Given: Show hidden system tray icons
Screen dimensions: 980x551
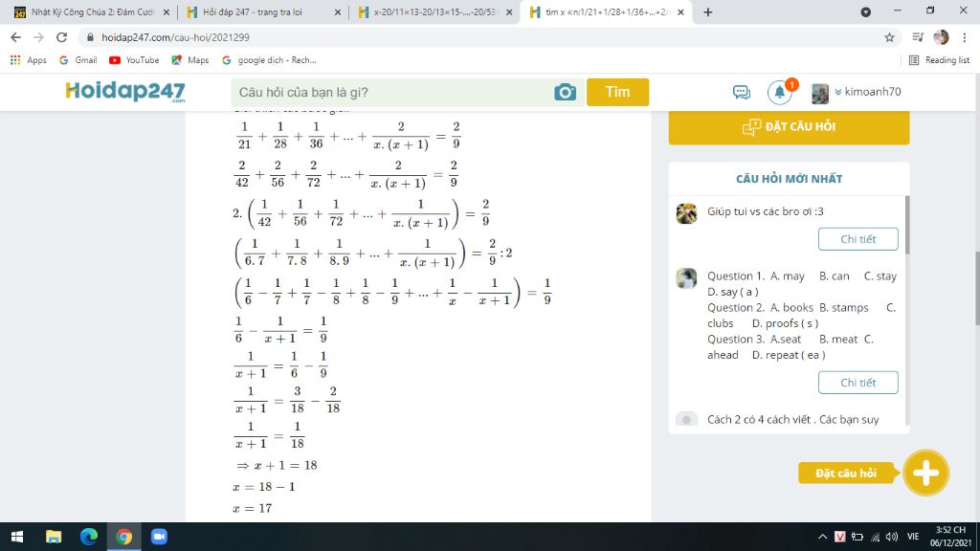Looking at the screenshot, I should (822, 537).
